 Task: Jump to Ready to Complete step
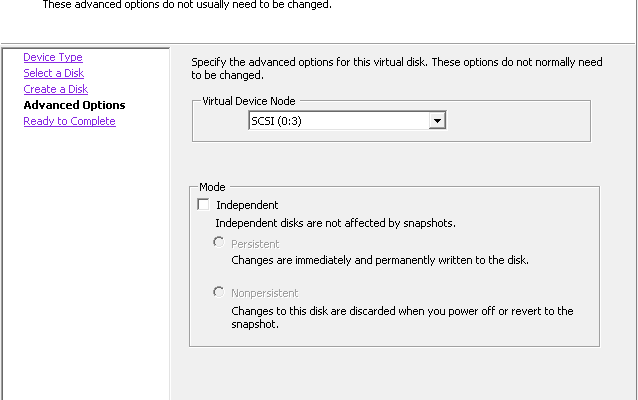[x=70, y=121]
